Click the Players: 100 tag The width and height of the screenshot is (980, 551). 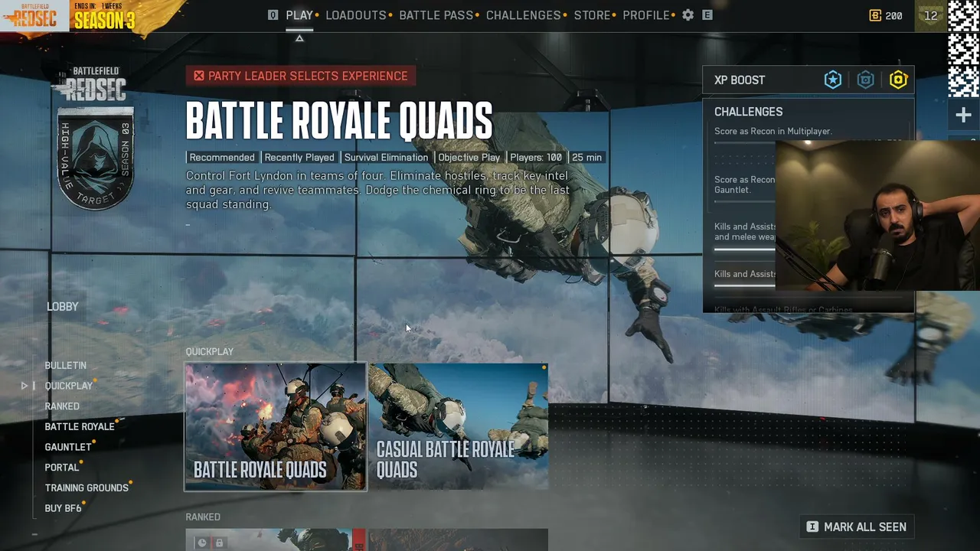536,157
